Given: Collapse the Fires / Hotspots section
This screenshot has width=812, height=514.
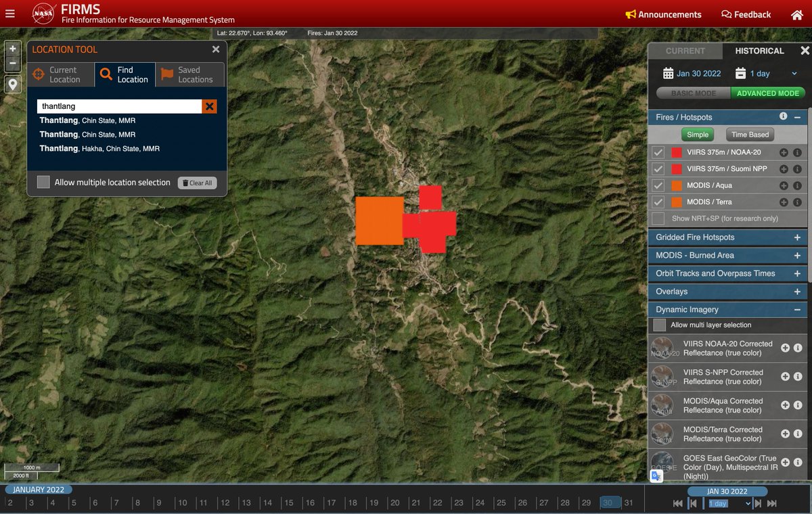Looking at the screenshot, I should pyautogui.click(x=797, y=117).
